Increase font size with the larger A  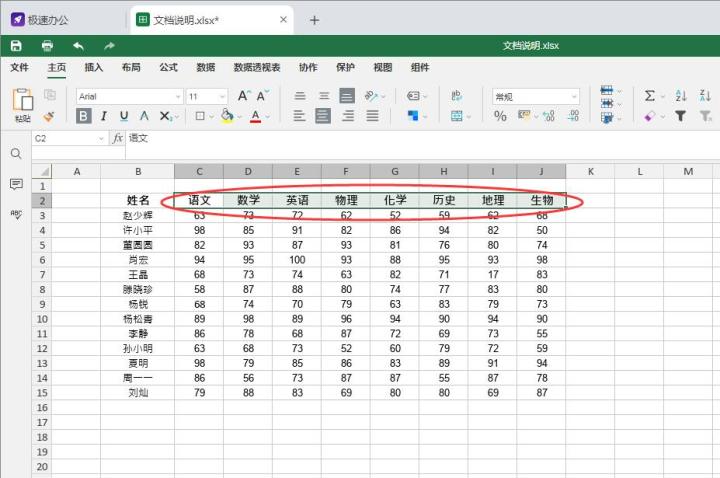[x=244, y=96]
